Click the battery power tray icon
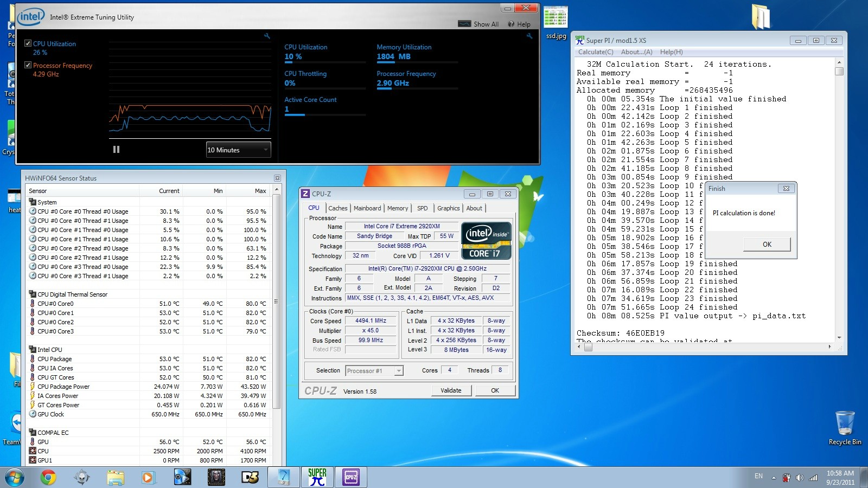This screenshot has height=488, width=868. tap(787, 477)
